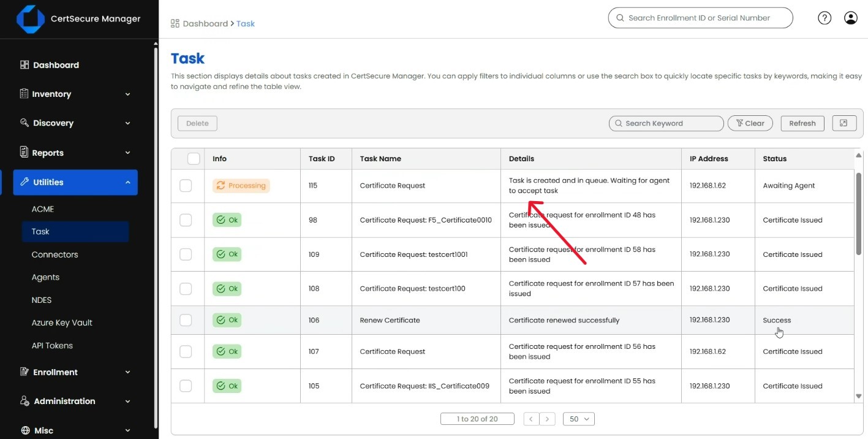Toggle the select-all header checkbox
The width and height of the screenshot is (868, 439).
(x=194, y=159)
